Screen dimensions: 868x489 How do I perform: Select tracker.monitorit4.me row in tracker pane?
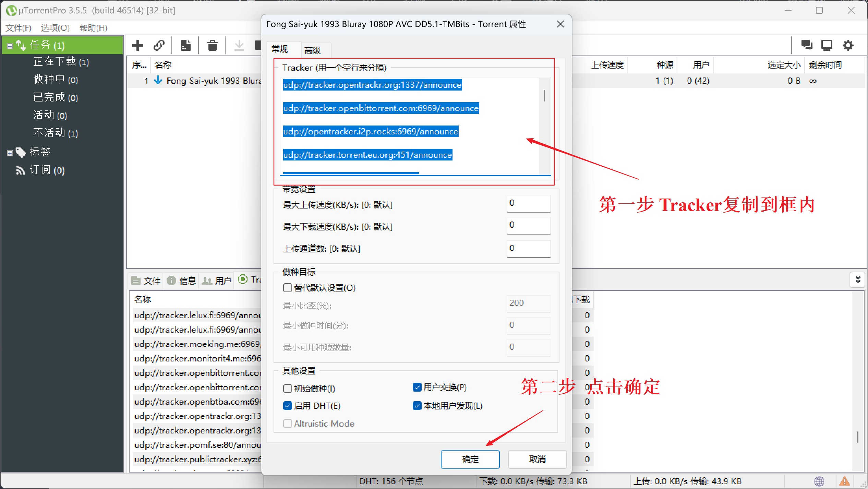click(x=197, y=359)
